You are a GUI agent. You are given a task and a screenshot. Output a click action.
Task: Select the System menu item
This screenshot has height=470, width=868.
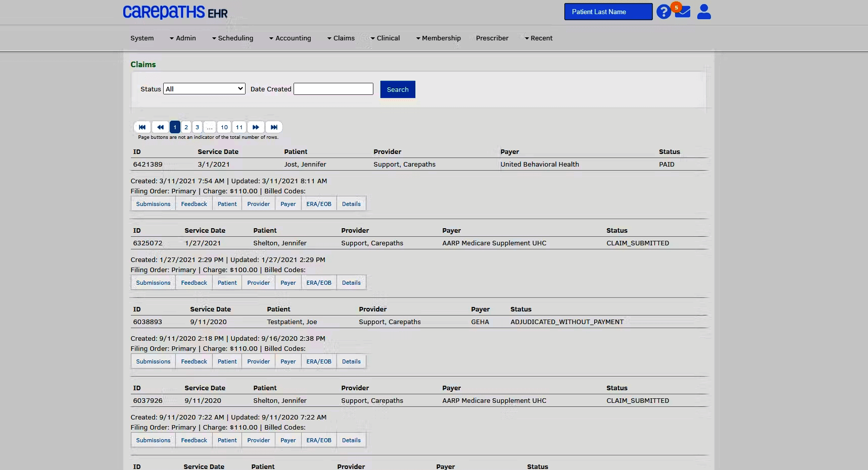pyautogui.click(x=142, y=38)
